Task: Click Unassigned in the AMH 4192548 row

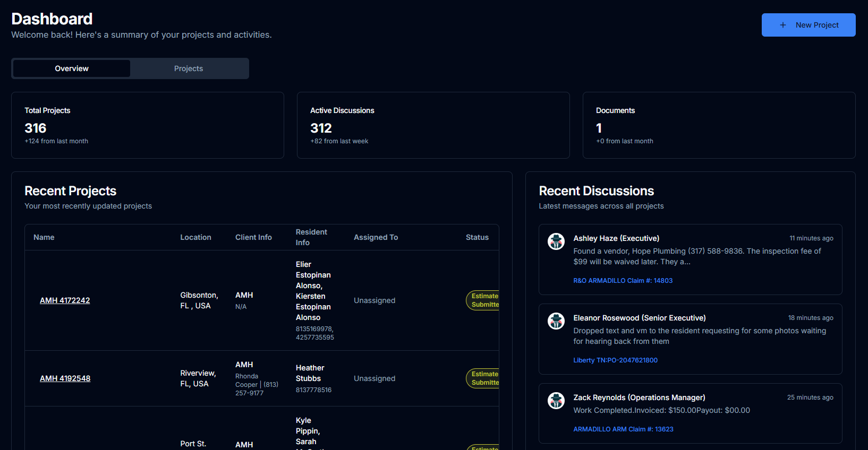Action: [x=375, y=378]
